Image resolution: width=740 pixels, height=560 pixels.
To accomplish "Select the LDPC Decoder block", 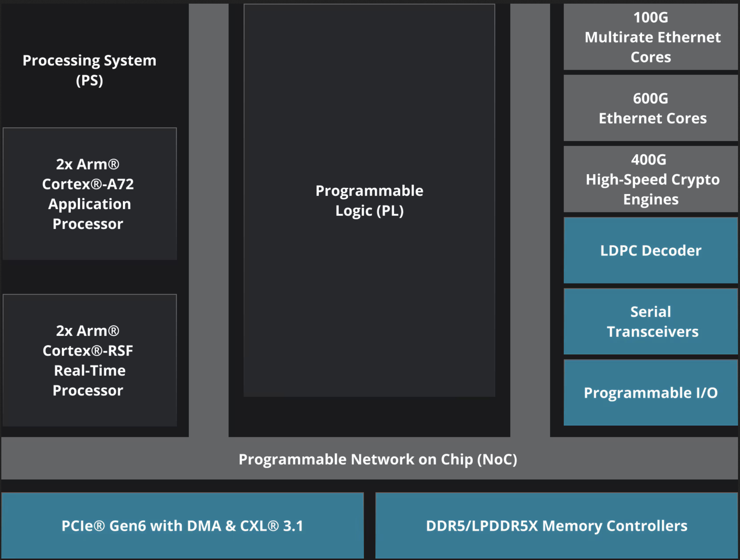I will click(650, 251).
